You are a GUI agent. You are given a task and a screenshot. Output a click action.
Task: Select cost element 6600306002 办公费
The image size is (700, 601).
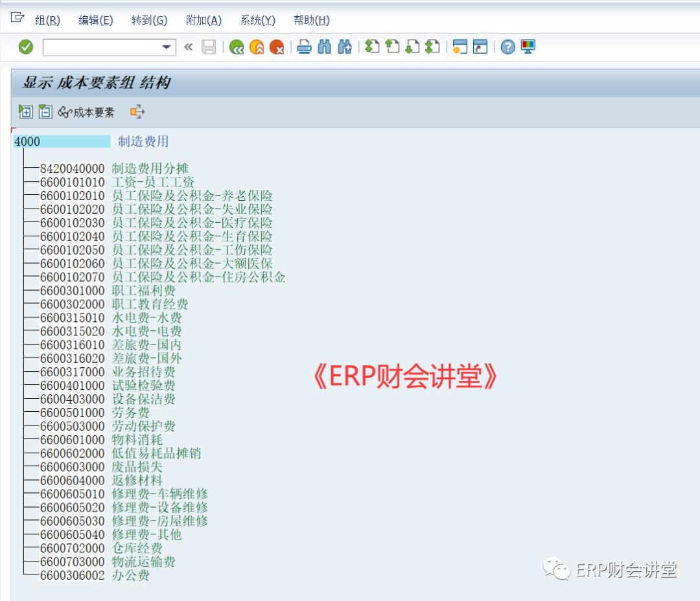[72, 575]
